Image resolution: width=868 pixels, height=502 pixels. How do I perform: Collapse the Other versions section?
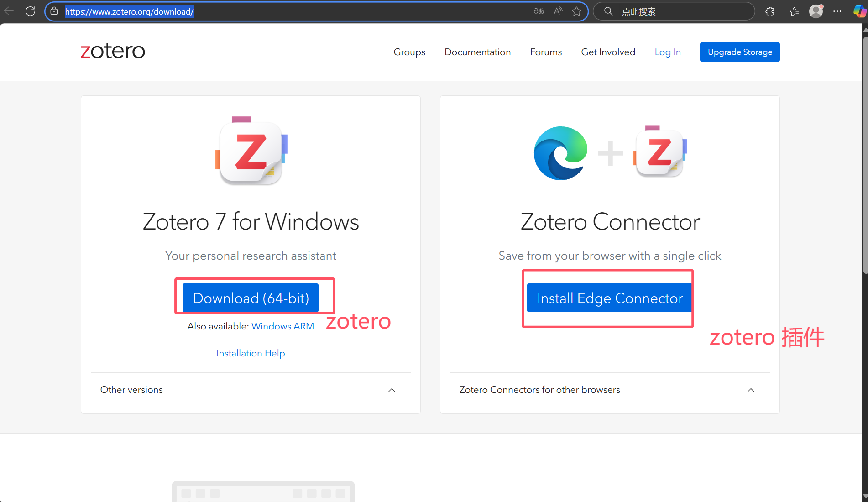click(392, 391)
